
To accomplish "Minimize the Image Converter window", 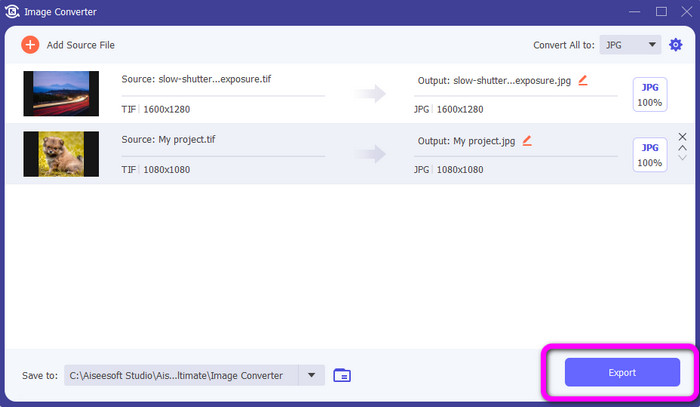I will [x=634, y=12].
